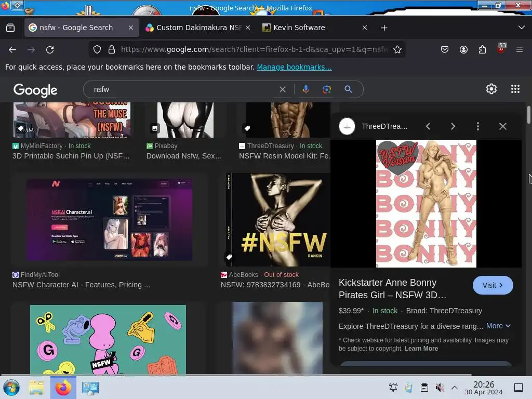The image size is (532, 399).
Task: View site padlock security info
Action: (112, 49)
